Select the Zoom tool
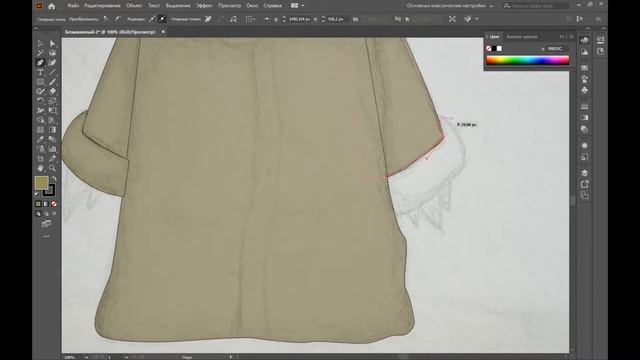 52,168
